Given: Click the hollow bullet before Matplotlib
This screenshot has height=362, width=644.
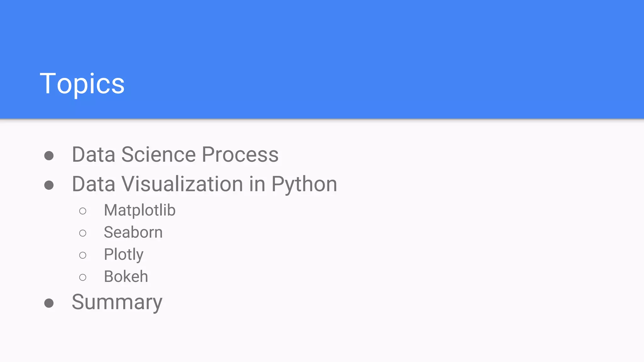Looking at the screenshot, I should pyautogui.click(x=83, y=211).
